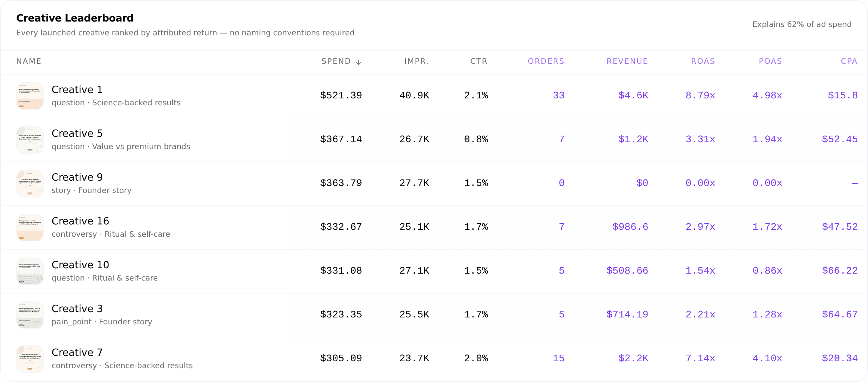Click the $305.09 spend value

[341, 358]
